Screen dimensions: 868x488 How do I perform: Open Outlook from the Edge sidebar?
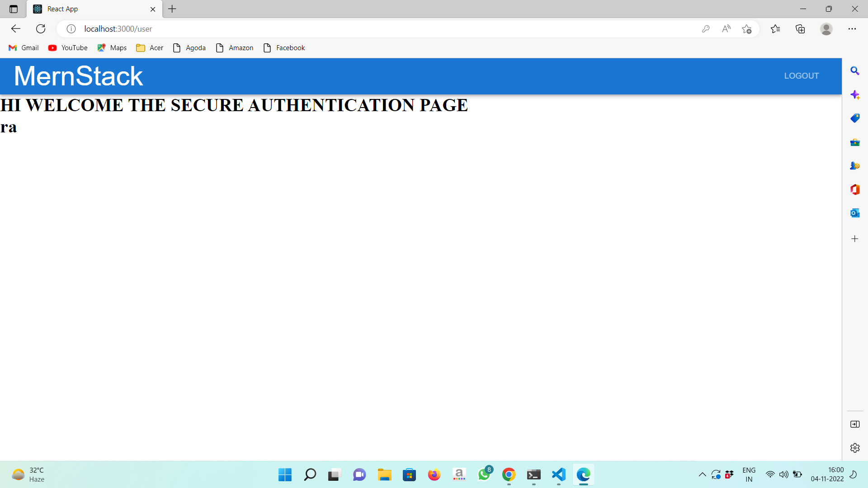(855, 213)
